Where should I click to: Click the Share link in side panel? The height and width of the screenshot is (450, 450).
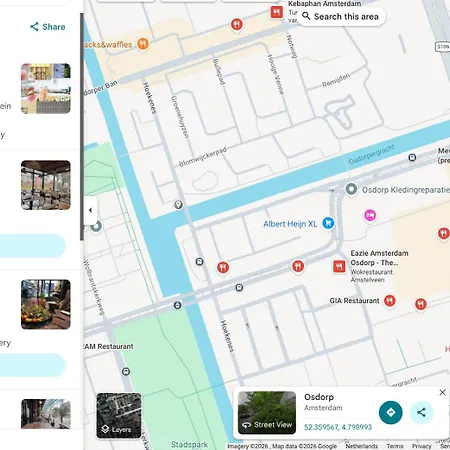point(47,27)
